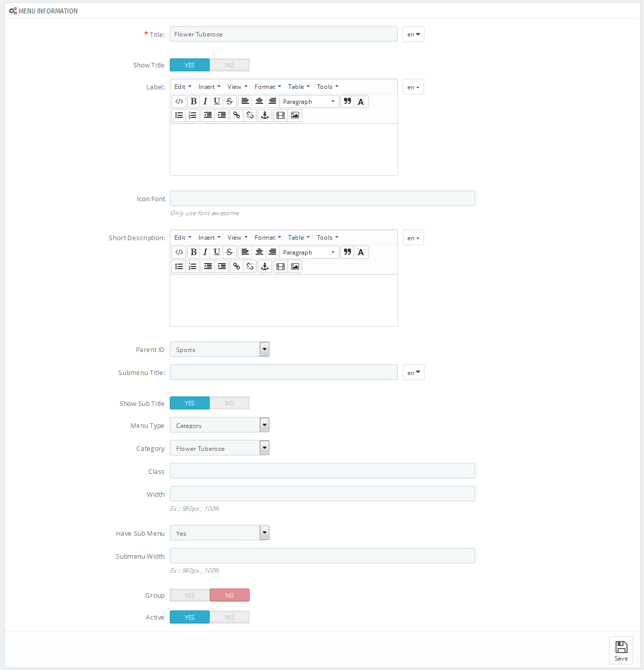Set Active to YES

click(x=190, y=617)
